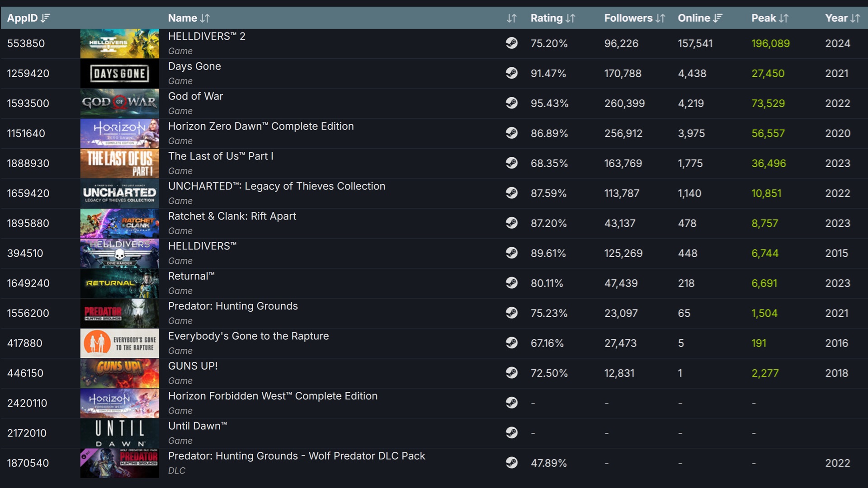Click the Steam icon for Horizon Forbidden West
The width and height of the screenshot is (868, 488).
(x=512, y=403)
